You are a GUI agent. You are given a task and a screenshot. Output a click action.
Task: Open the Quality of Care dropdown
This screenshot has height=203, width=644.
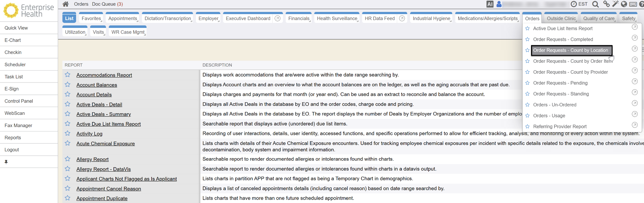tap(599, 19)
